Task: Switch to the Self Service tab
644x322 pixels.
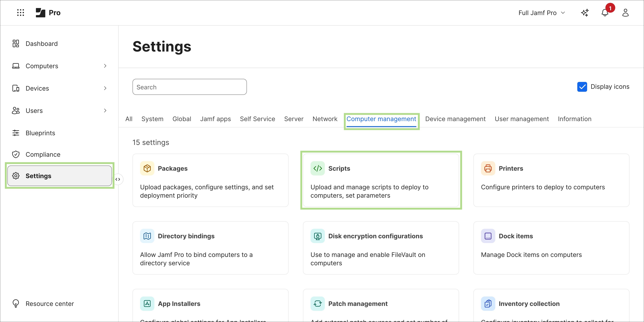Action: 257,119
